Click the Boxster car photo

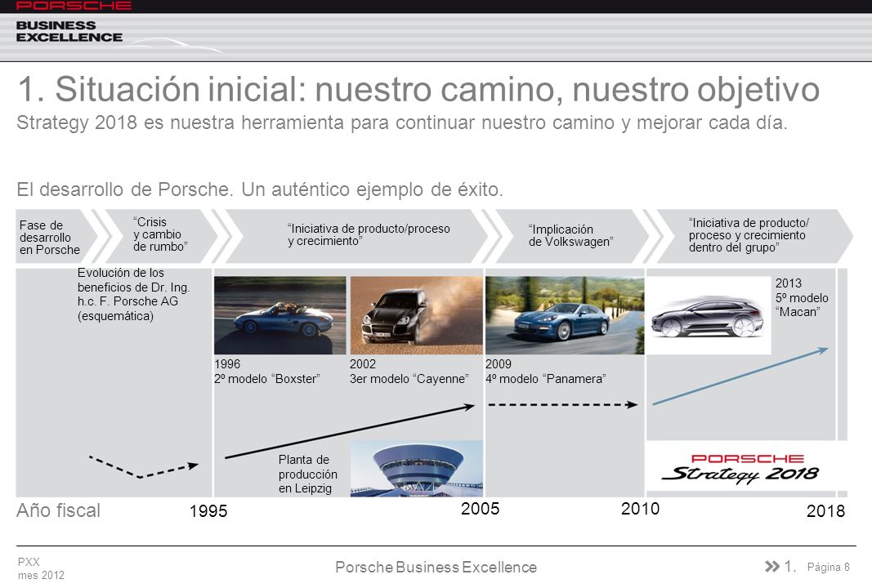click(279, 315)
